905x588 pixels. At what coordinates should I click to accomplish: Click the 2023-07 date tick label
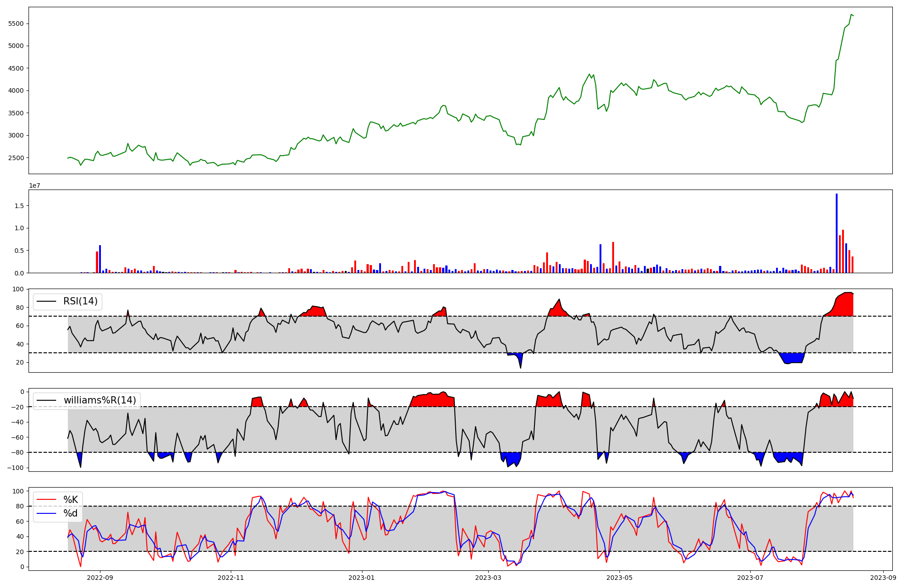click(x=750, y=578)
